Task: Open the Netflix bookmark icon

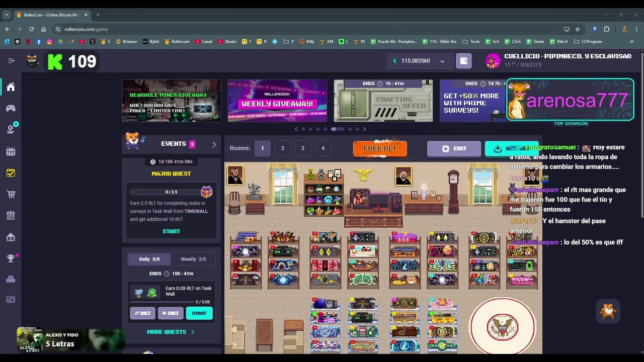Action: coord(28,42)
